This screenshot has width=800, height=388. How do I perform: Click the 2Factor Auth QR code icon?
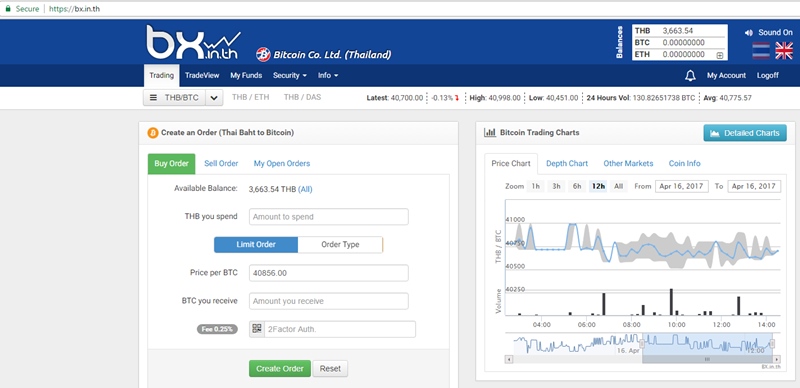[257, 329]
